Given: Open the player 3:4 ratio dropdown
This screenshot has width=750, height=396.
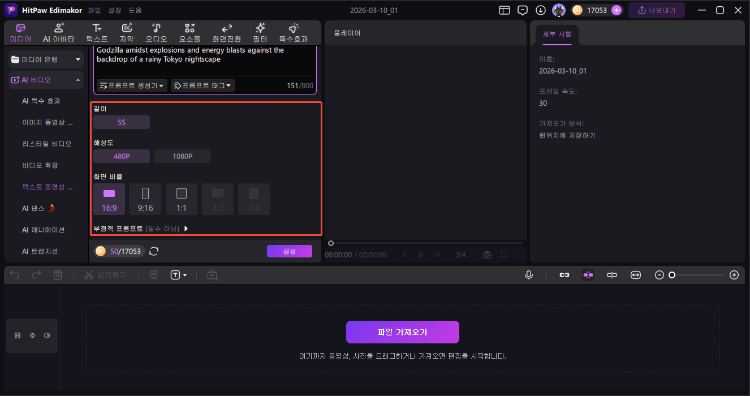Looking at the screenshot, I should (x=464, y=255).
